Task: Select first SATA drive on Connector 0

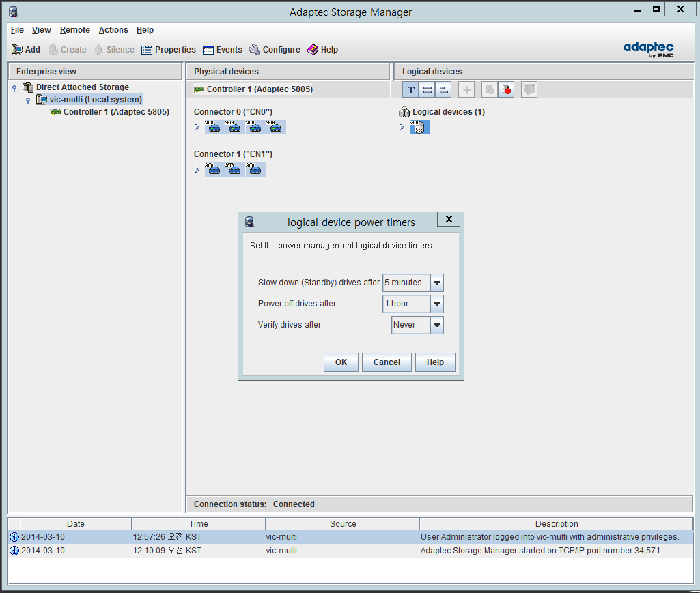Action: [x=214, y=127]
